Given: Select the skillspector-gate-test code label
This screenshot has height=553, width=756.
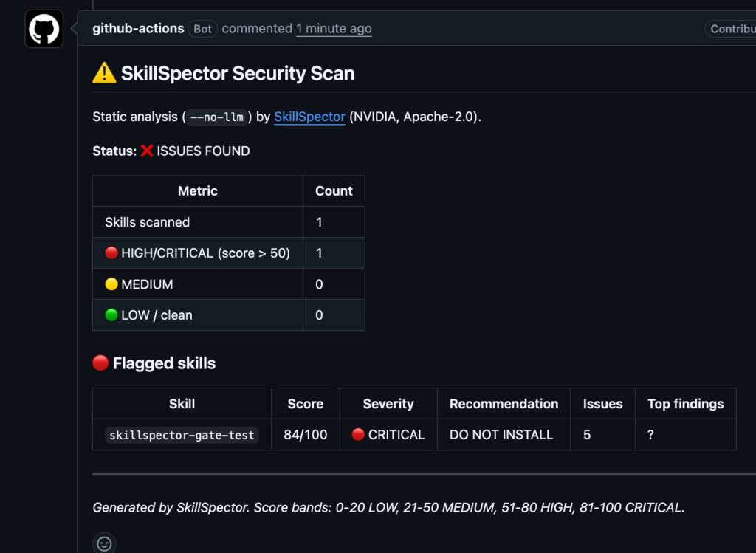Looking at the screenshot, I should click(182, 435).
